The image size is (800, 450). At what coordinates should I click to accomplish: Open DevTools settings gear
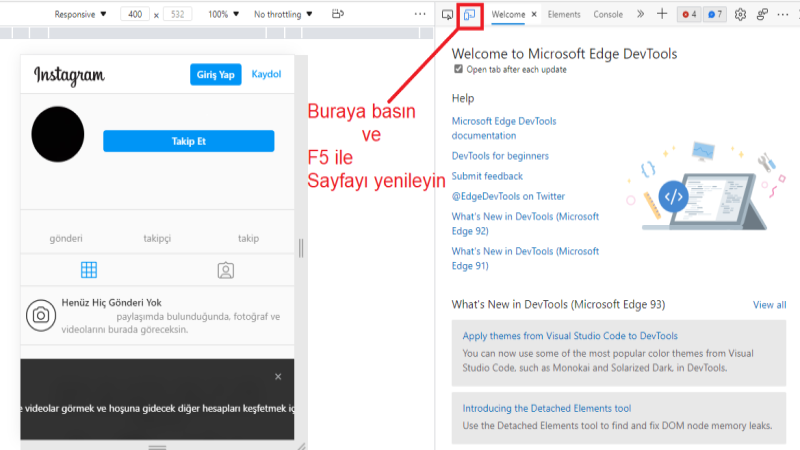(740, 15)
